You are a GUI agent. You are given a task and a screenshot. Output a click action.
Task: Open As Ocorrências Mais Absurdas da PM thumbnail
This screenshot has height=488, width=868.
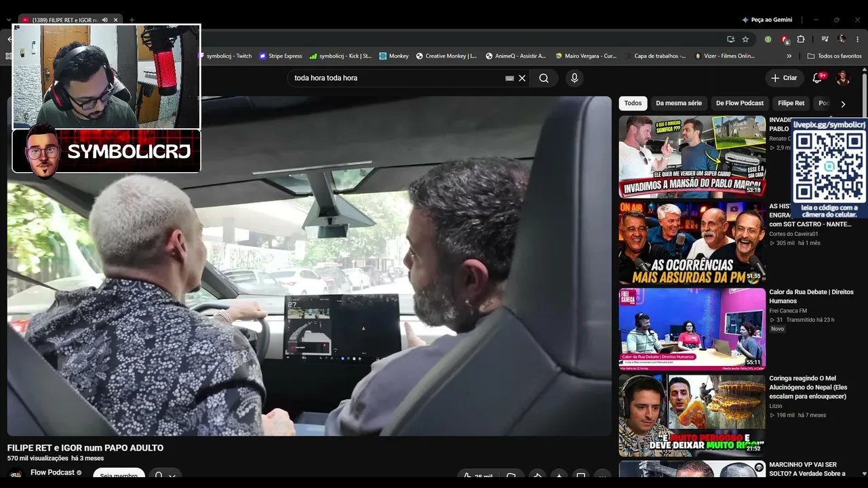tap(692, 243)
